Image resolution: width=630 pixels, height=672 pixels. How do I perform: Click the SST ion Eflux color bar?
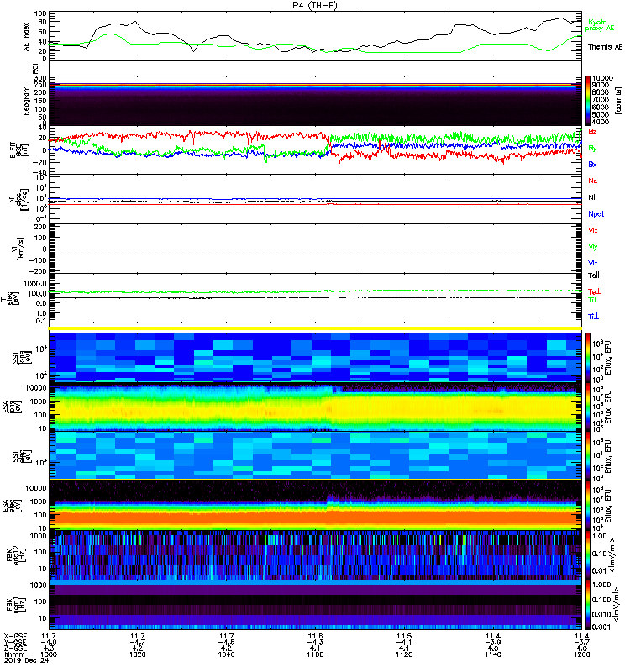pos(588,357)
